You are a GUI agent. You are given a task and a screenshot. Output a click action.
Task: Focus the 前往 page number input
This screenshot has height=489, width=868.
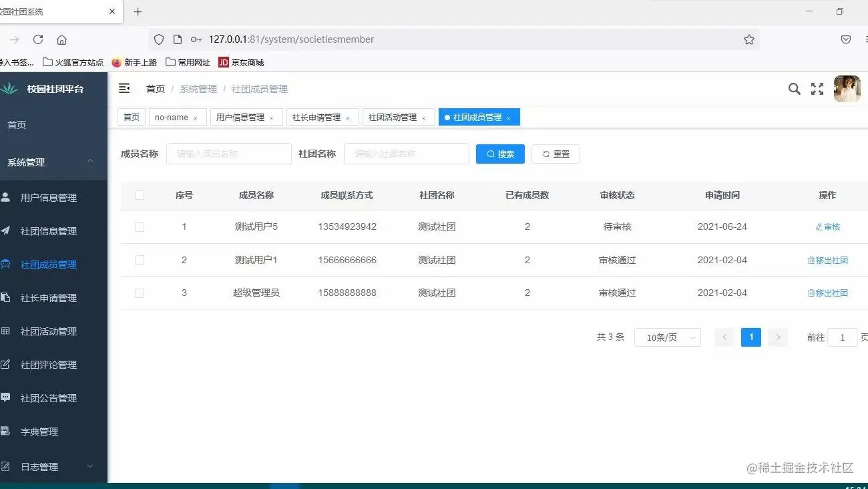click(x=843, y=337)
